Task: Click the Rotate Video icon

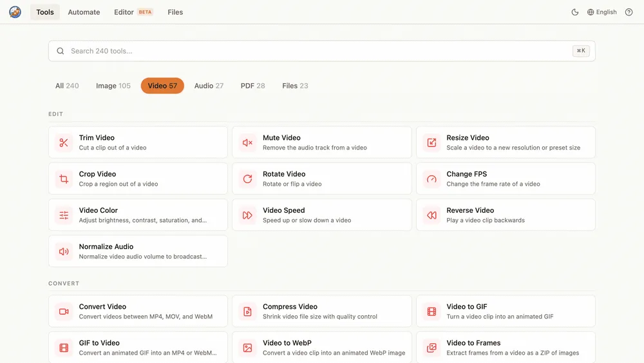Action: [x=247, y=179]
